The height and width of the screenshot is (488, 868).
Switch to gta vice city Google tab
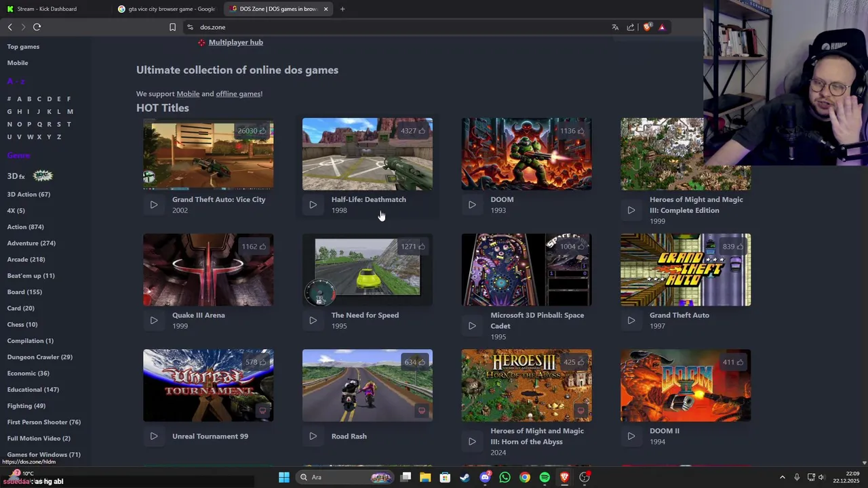(x=166, y=9)
